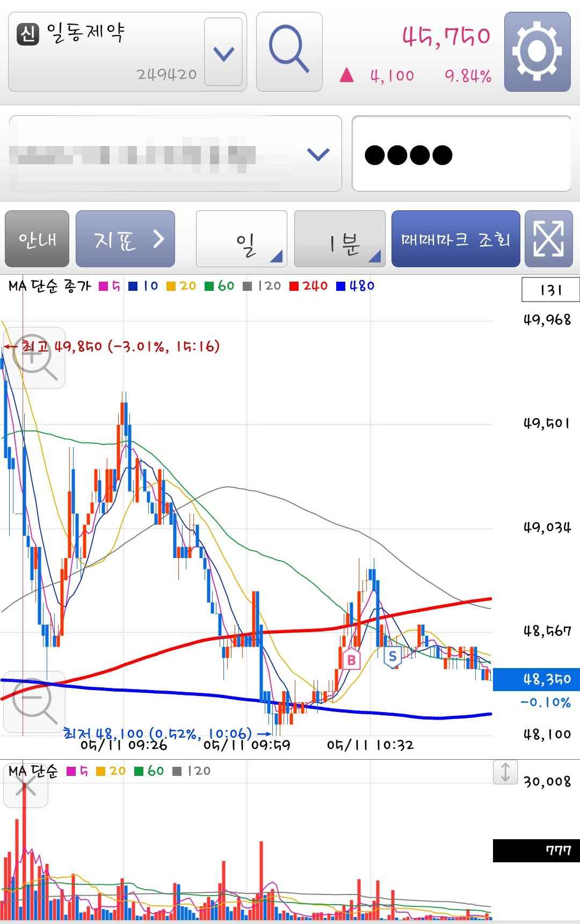This screenshot has height=924, width=580.
Task: Open 지표 indicator menu
Action: pos(125,239)
